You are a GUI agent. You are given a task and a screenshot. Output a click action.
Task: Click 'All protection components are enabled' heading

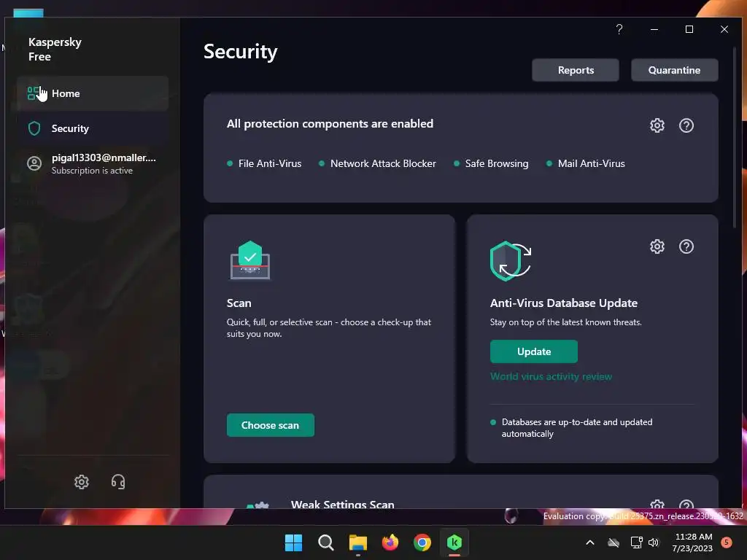coord(330,124)
